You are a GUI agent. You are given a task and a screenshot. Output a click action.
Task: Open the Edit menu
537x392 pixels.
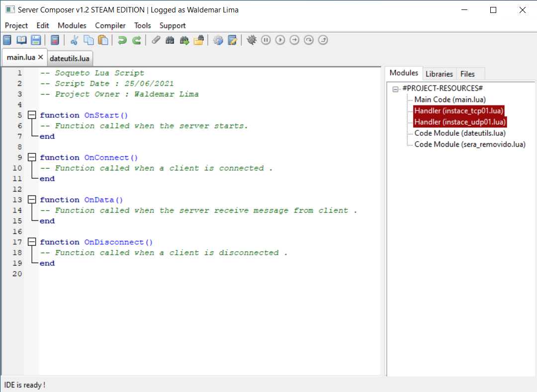click(42, 26)
